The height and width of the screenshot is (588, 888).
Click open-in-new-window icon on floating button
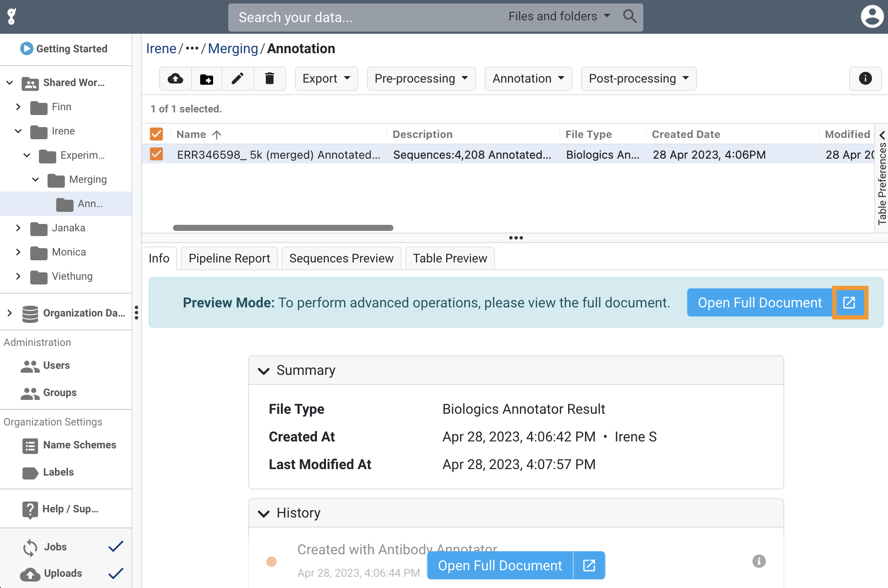[589, 566]
